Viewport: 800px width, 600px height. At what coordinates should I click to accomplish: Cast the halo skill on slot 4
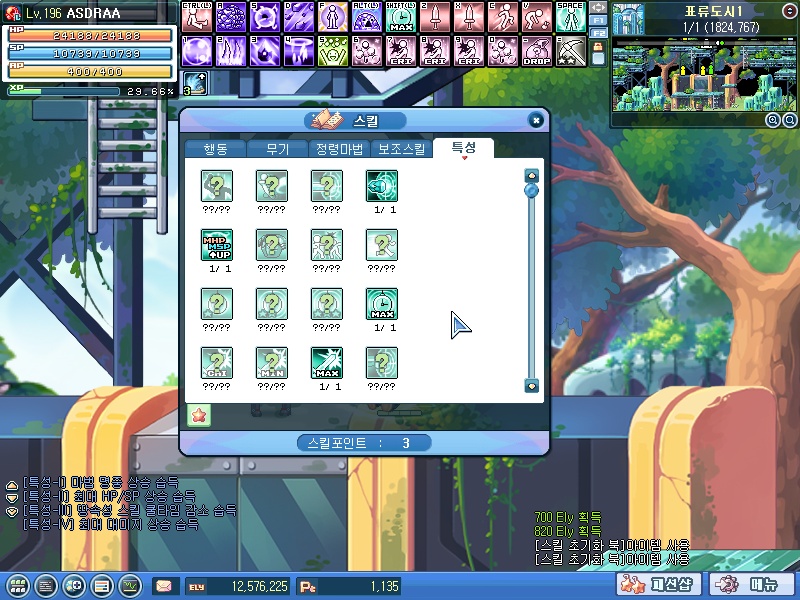click(299, 51)
